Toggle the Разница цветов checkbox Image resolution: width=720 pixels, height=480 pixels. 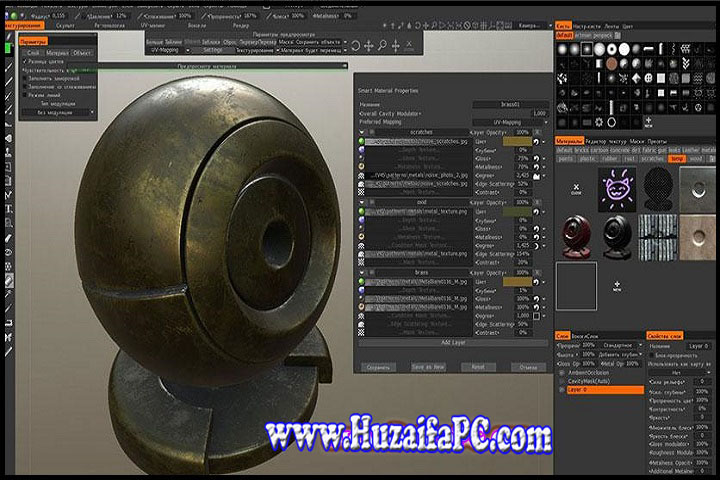point(25,61)
